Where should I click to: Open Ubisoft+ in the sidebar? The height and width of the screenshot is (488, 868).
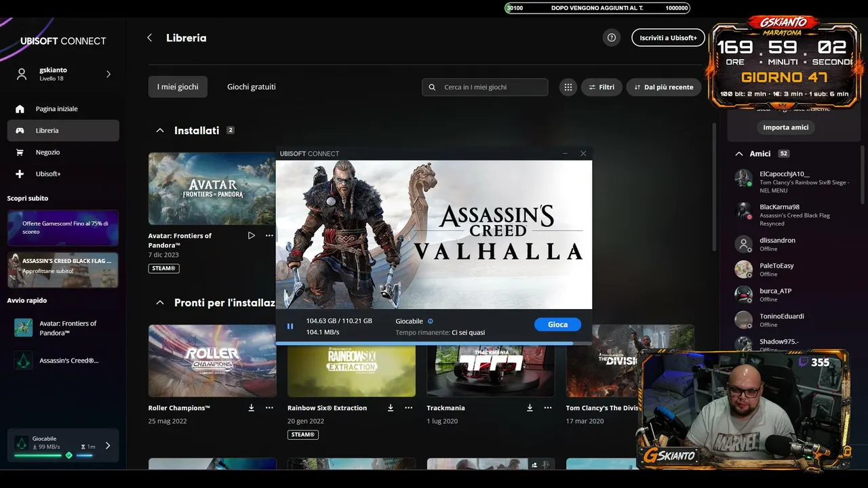[63, 174]
